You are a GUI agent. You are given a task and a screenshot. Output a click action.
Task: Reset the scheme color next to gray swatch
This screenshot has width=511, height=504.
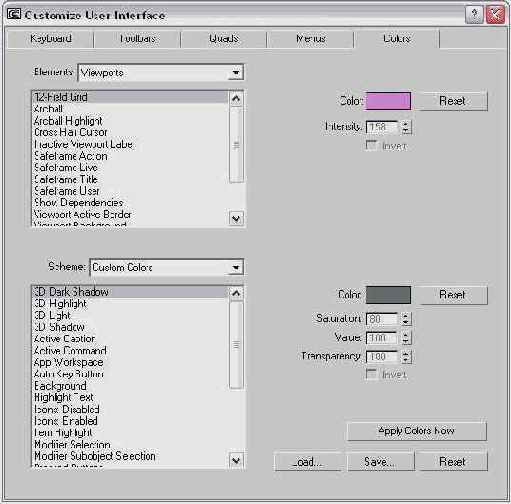point(452,295)
